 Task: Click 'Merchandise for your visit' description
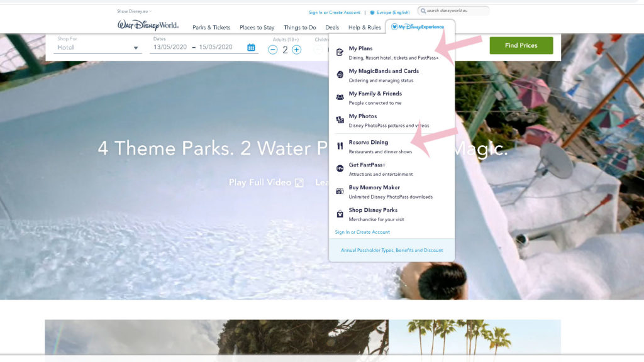coord(376,219)
